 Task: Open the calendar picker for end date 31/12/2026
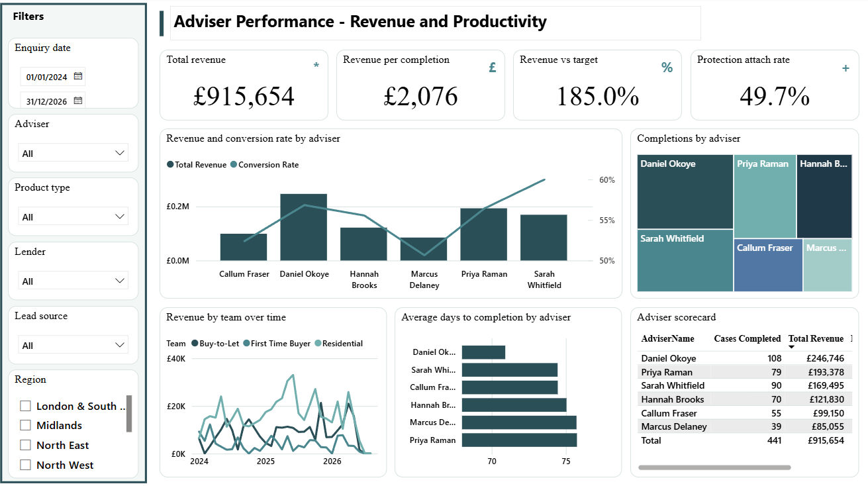coord(78,101)
